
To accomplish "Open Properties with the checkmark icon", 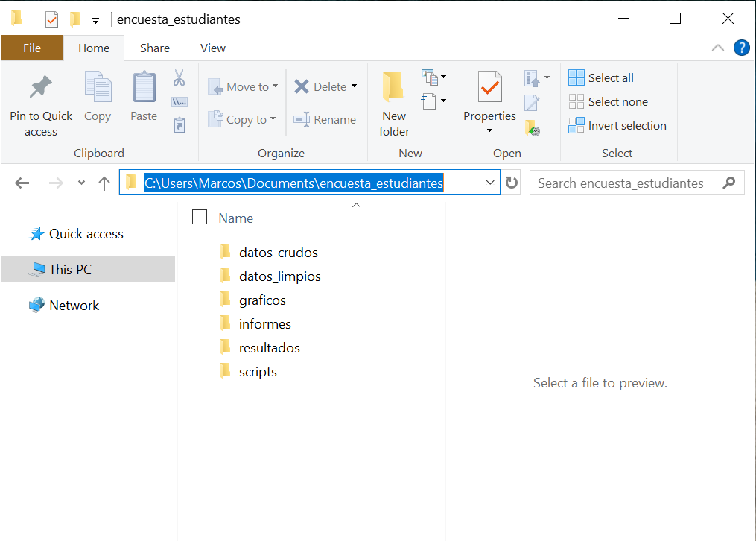I will 490,86.
